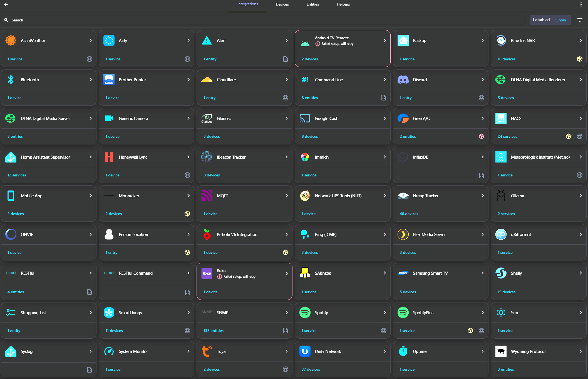588x379 pixels.
Task: Click the Spotify logo icon
Action: coord(305,312)
